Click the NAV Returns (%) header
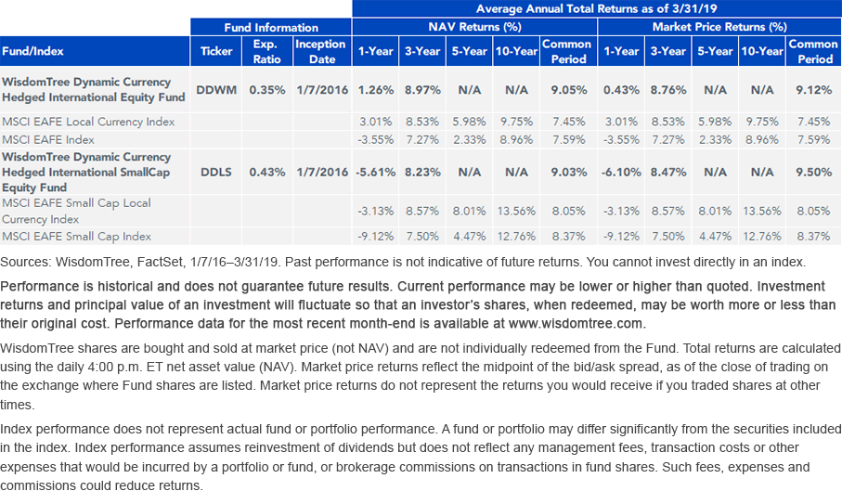Image resolution: width=842 pixels, height=504 pixels. coord(474,27)
